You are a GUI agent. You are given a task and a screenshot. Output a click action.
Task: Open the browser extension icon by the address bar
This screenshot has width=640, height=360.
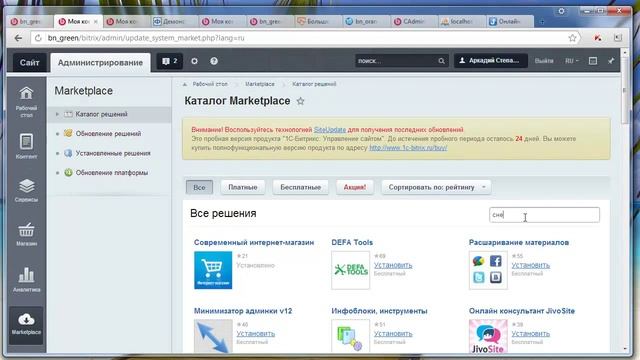[598, 38]
